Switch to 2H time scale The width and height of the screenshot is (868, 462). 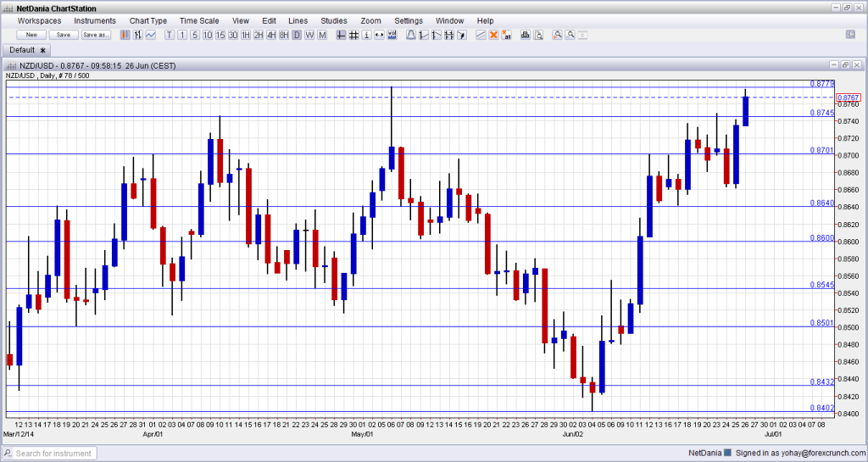tap(259, 35)
